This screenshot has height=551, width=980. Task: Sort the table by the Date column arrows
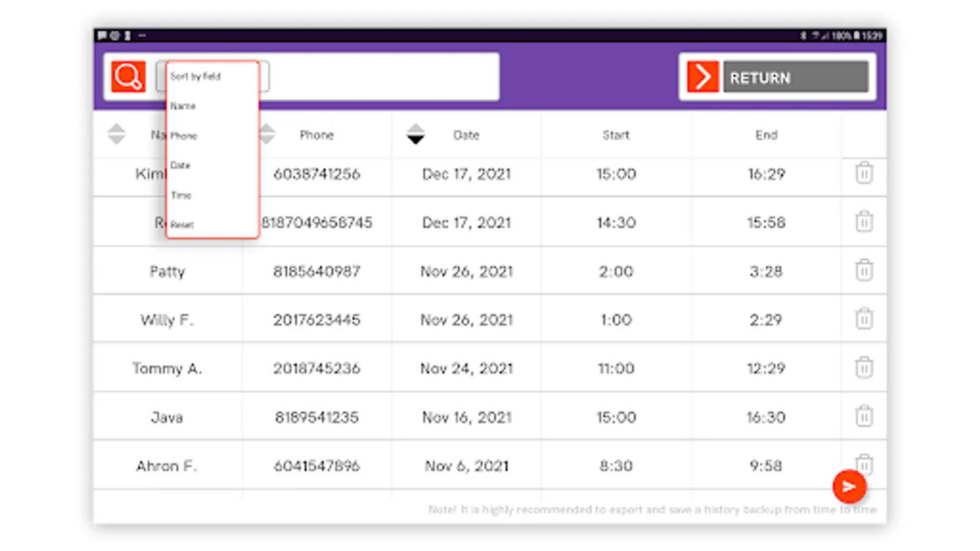[416, 134]
